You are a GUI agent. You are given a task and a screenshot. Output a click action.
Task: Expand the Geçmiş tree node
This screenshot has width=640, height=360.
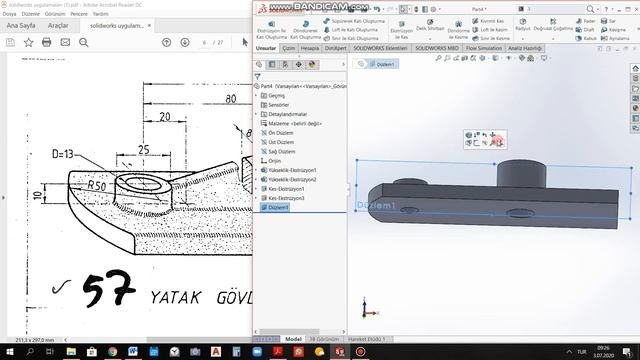[257, 96]
